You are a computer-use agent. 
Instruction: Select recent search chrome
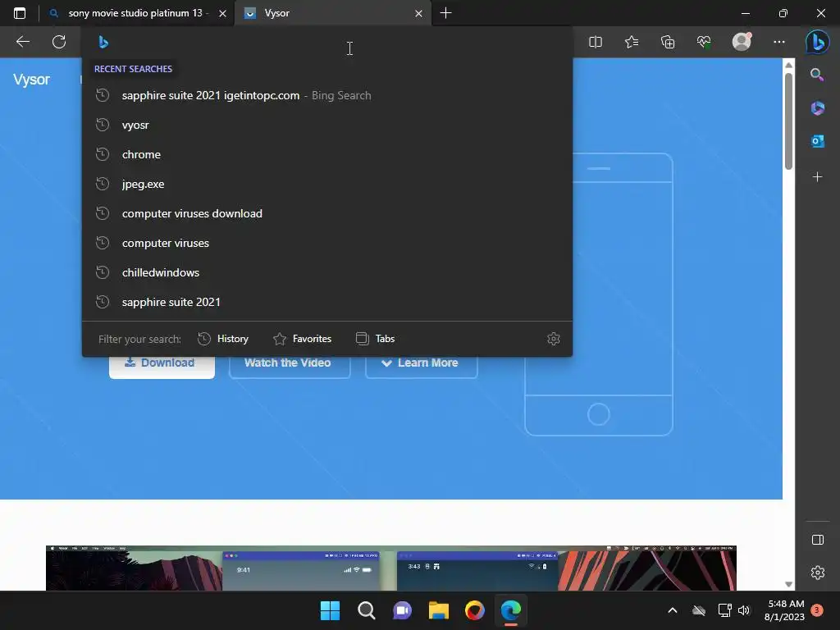pyautogui.click(x=326, y=154)
